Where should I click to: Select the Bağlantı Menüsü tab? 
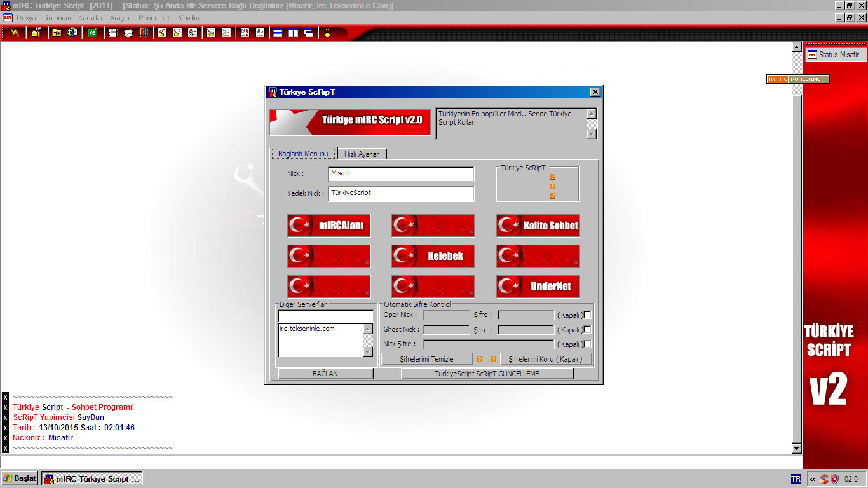303,154
